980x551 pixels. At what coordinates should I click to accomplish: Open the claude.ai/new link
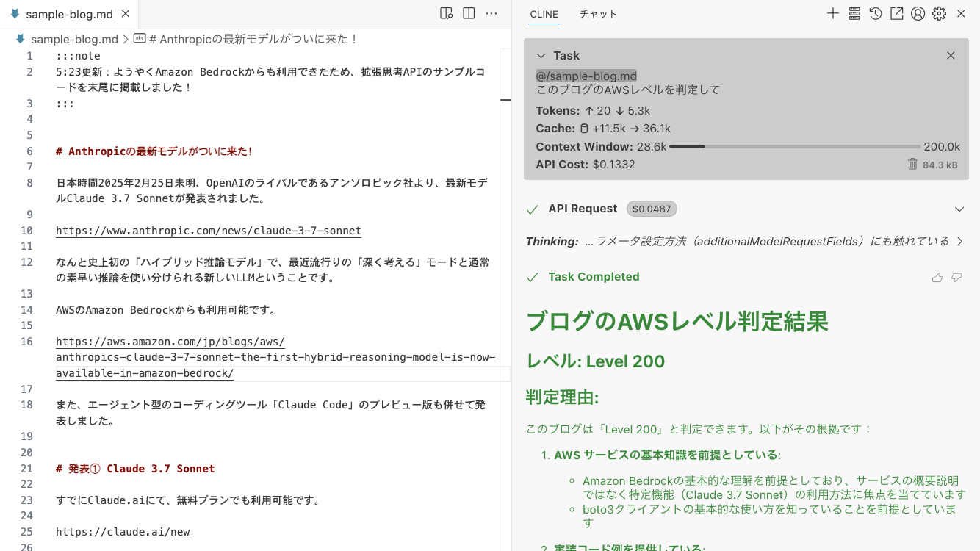(x=123, y=532)
